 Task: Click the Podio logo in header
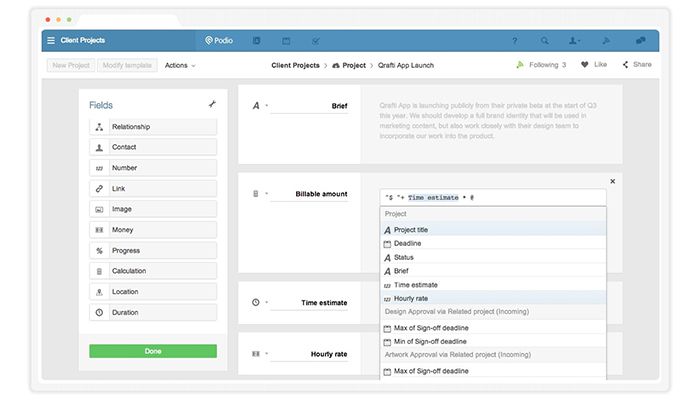tap(219, 40)
